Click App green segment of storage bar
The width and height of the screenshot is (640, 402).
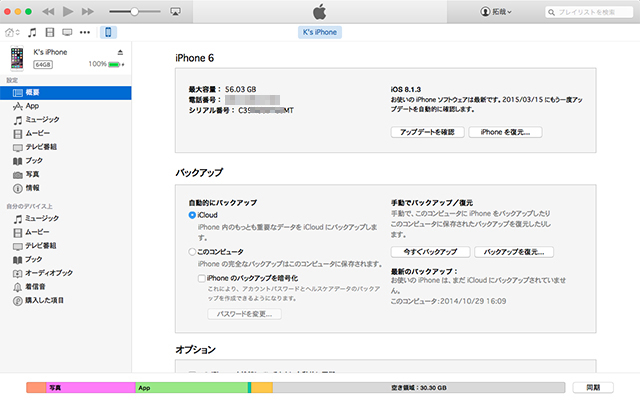[x=191, y=388]
